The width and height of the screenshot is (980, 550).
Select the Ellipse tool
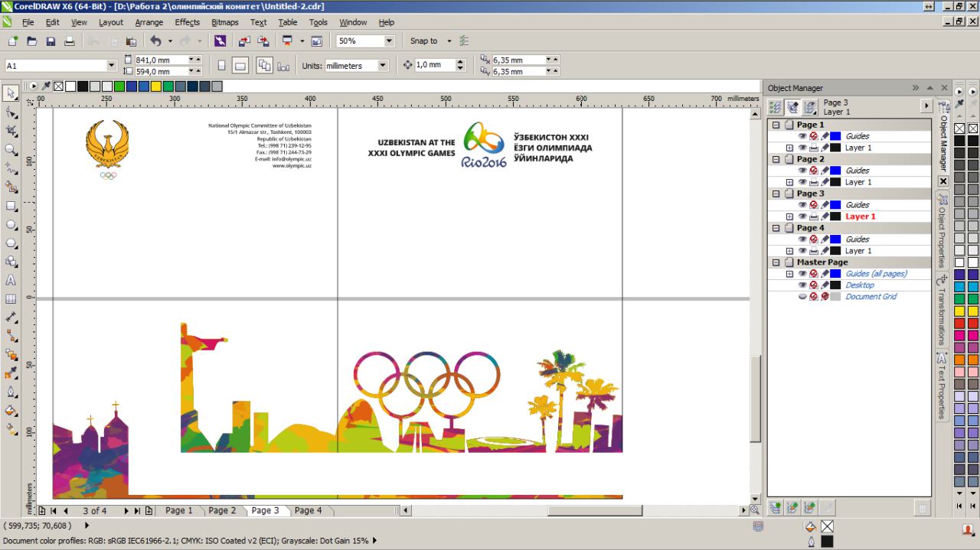tap(11, 225)
